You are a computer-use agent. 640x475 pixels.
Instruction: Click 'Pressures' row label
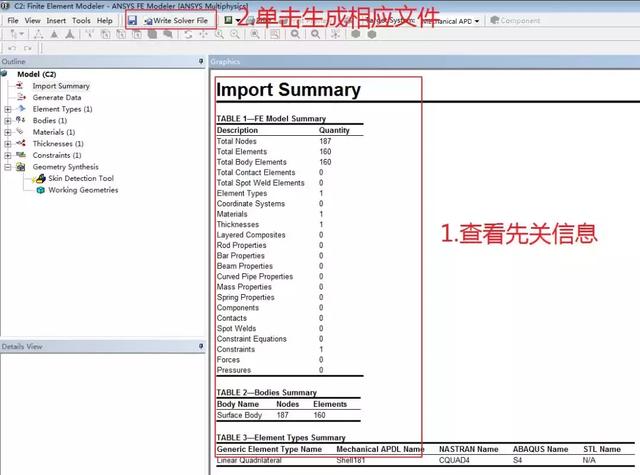click(x=234, y=370)
